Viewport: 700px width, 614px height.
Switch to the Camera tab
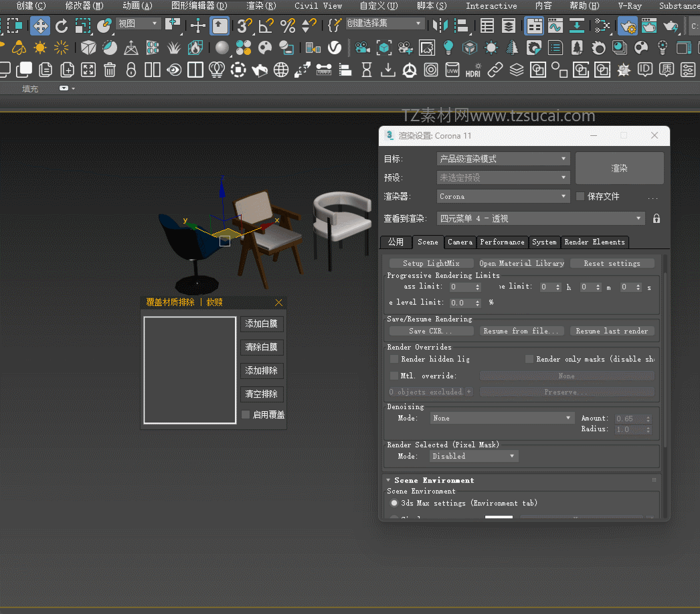click(460, 242)
